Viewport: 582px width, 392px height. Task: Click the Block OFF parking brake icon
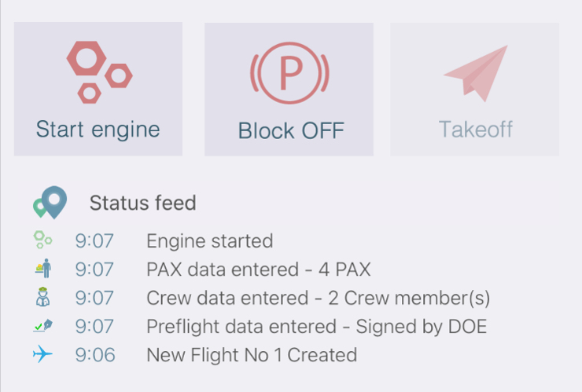click(289, 73)
